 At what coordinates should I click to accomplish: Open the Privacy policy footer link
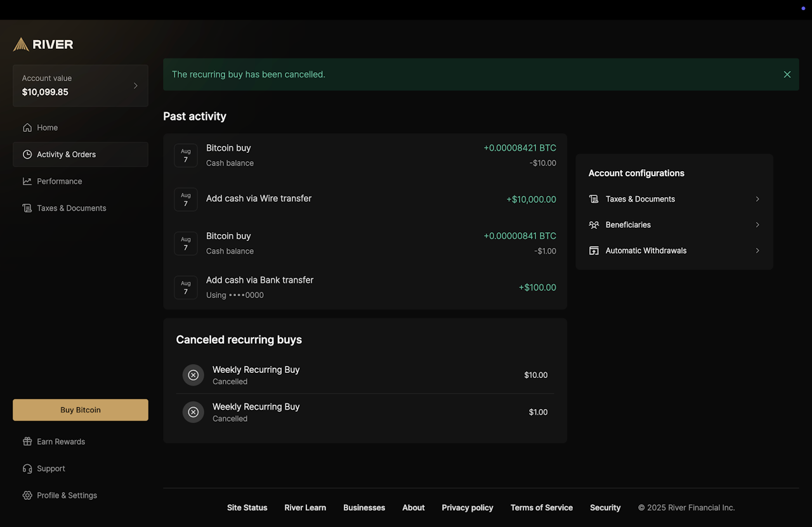pos(468,508)
